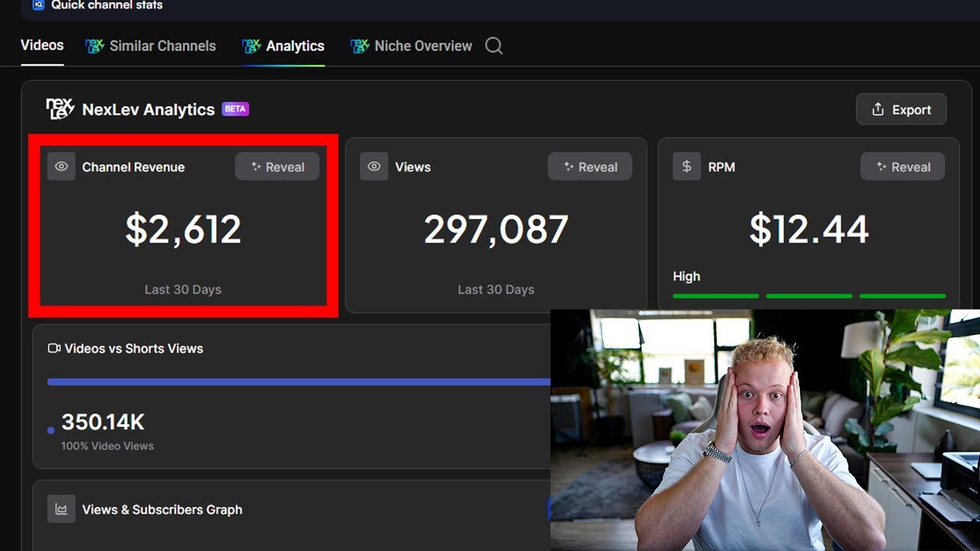Click the 100% Video Views label
Viewport: 980px width, 551px height.
click(x=107, y=445)
